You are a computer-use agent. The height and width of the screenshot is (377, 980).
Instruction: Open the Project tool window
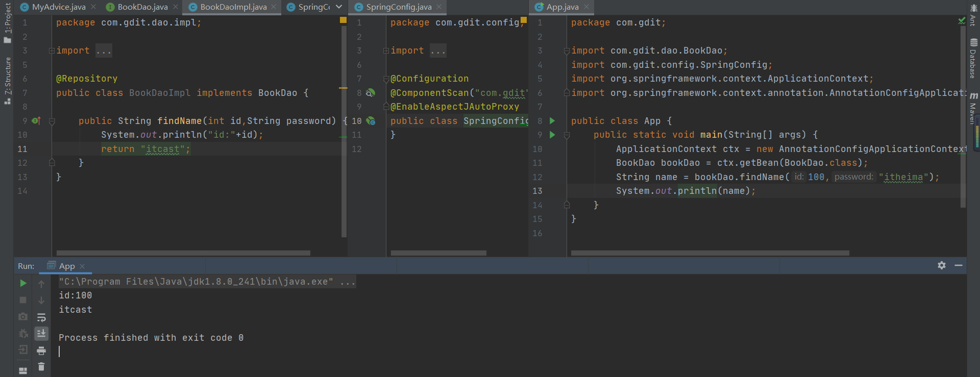tap(7, 23)
